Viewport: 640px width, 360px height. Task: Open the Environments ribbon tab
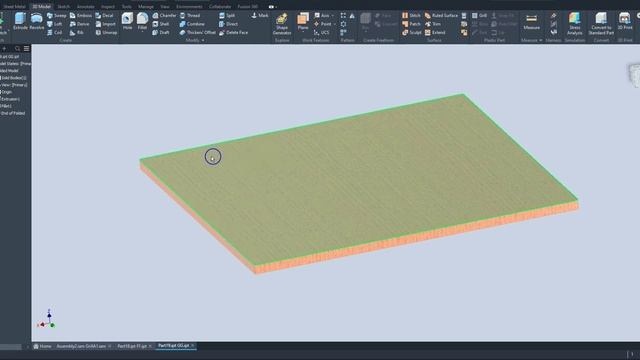point(189,7)
